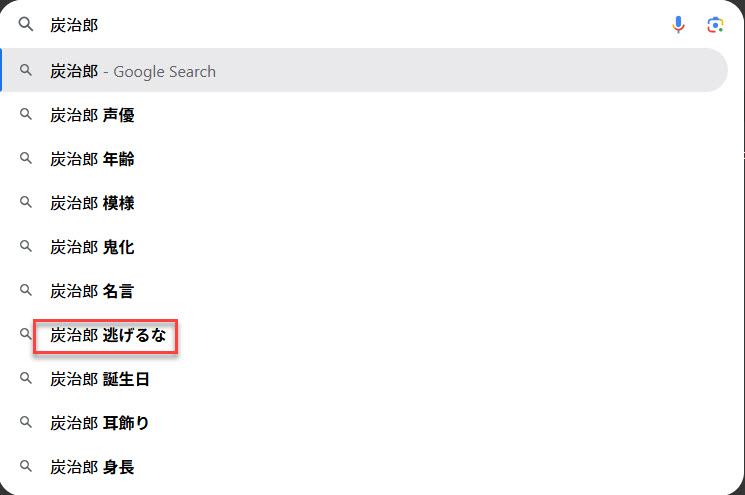This screenshot has height=495, width=745.
Task: Click the search icon beside 炭治郎 模様
Action: point(26,203)
